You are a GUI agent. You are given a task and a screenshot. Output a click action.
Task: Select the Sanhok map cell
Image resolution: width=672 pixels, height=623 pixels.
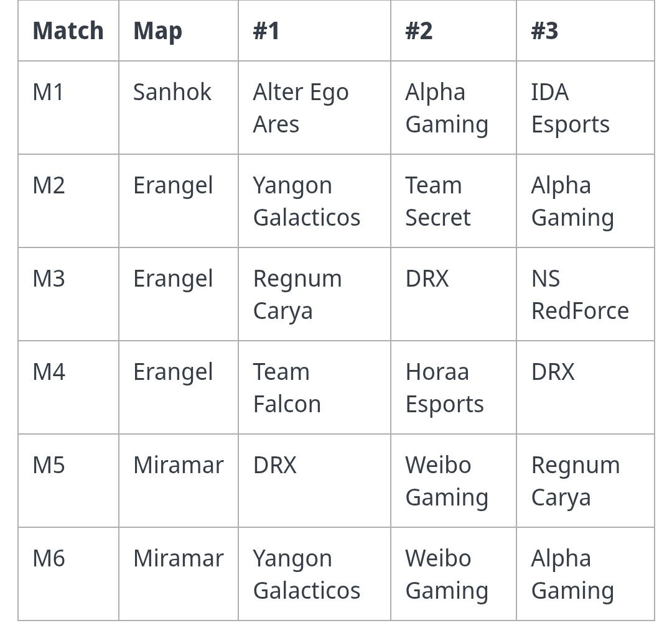click(172, 93)
